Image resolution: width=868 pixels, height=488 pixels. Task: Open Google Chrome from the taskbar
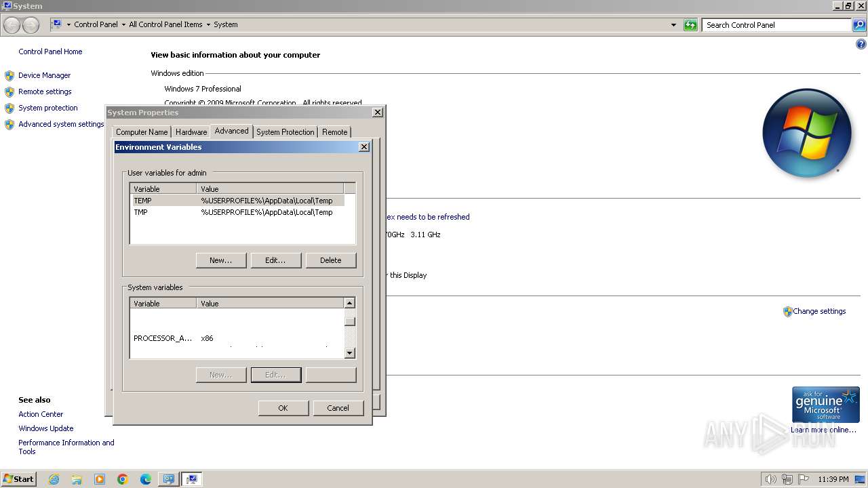[123, 479]
